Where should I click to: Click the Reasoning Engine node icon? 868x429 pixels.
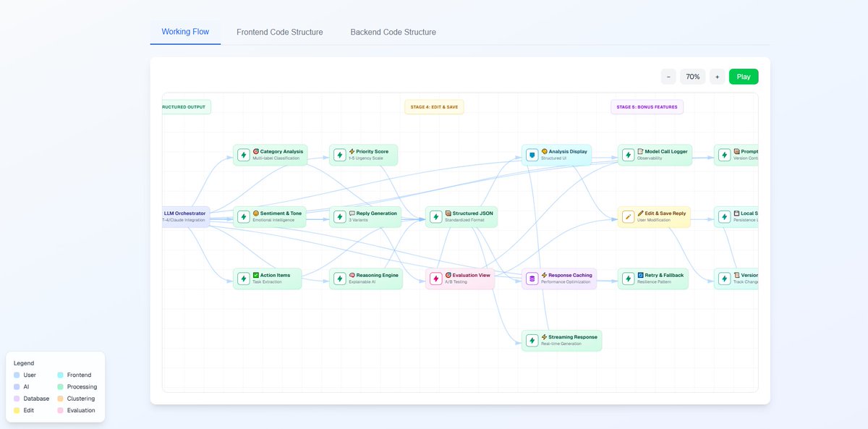[x=339, y=279]
